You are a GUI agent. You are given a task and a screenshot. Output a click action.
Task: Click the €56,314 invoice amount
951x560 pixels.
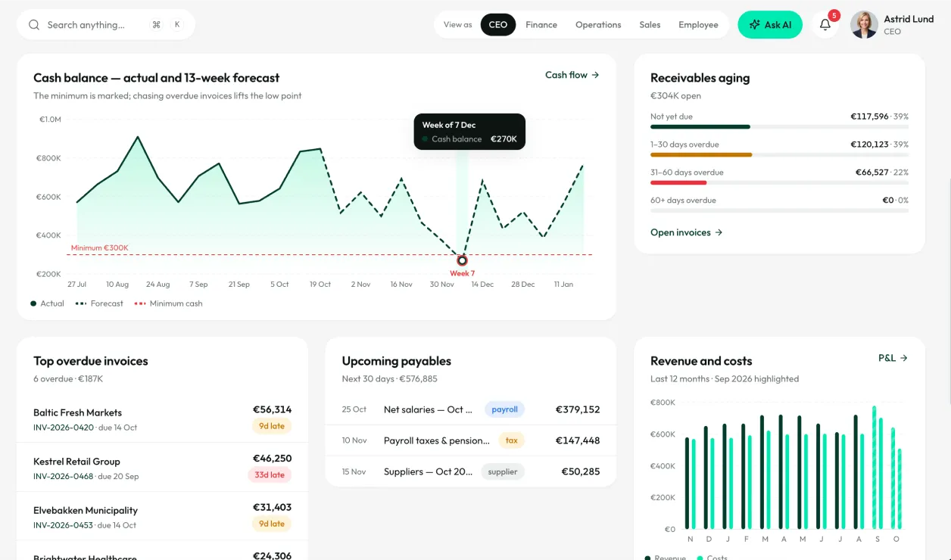pos(272,409)
